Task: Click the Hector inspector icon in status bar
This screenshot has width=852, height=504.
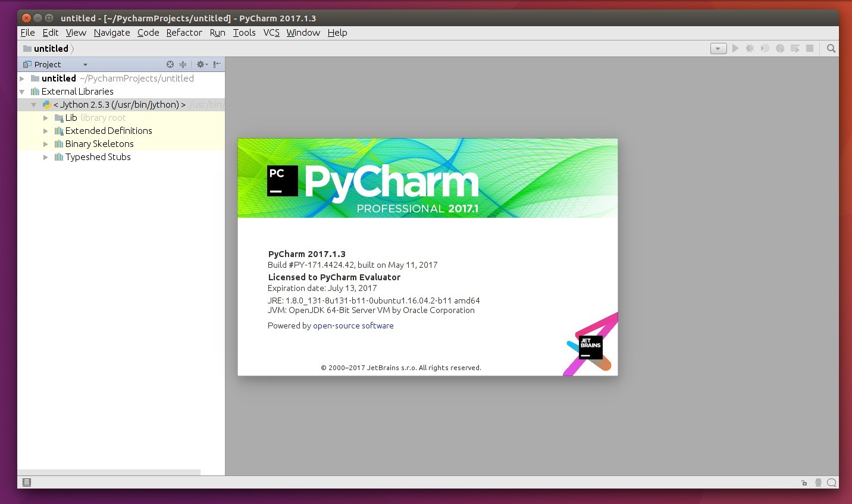Action: pos(818,483)
